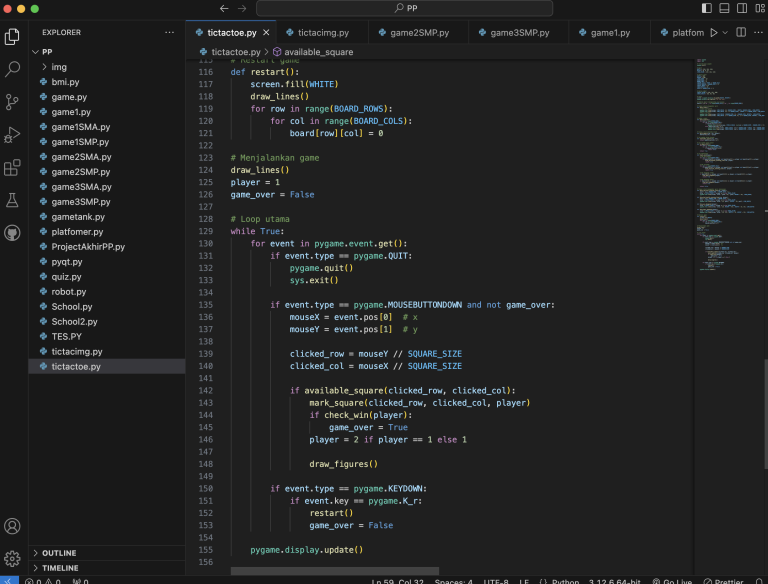Image resolution: width=768 pixels, height=584 pixels.
Task: Click the Go Back arrow in title bar
Action: click(x=224, y=8)
